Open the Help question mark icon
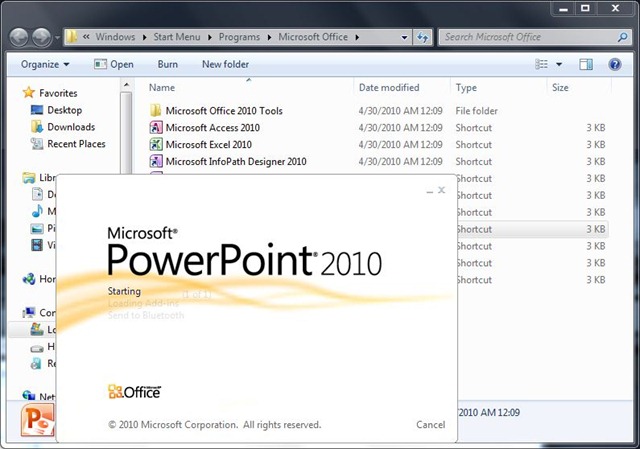 [x=614, y=64]
